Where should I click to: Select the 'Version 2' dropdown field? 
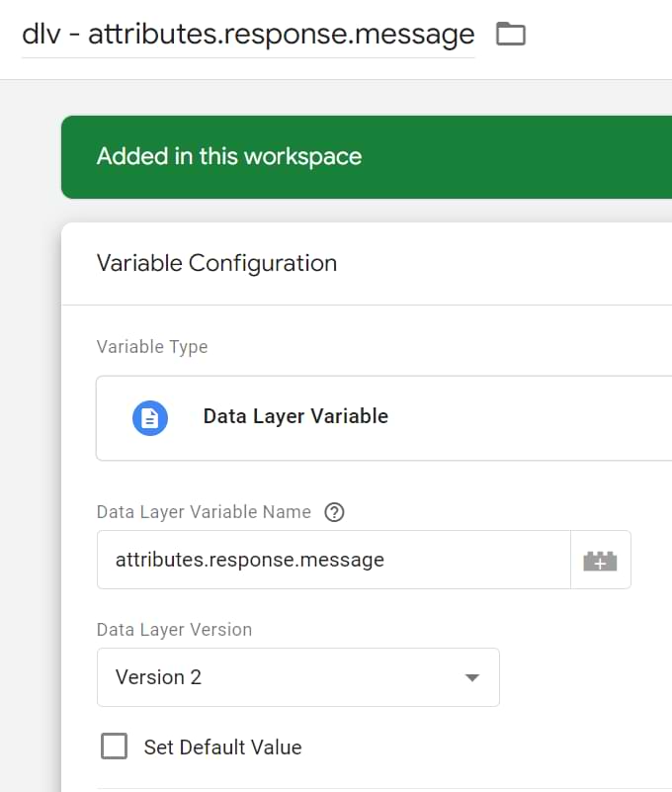click(277, 677)
